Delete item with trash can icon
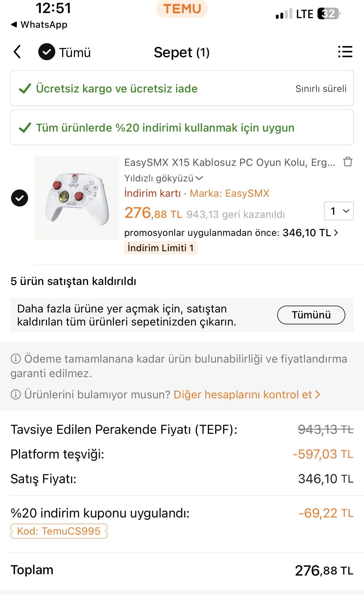Viewport: 364px width, 596px height. click(x=348, y=162)
